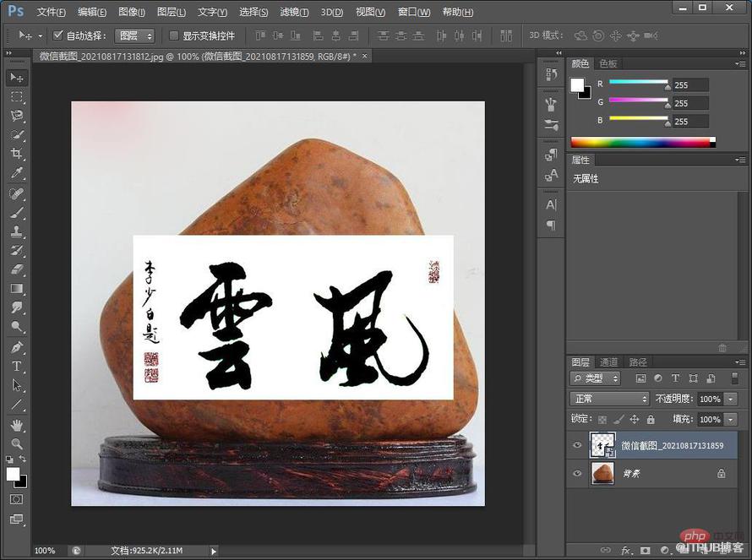The image size is (752, 560).
Task: Click the link layers icon
Action: [606, 550]
